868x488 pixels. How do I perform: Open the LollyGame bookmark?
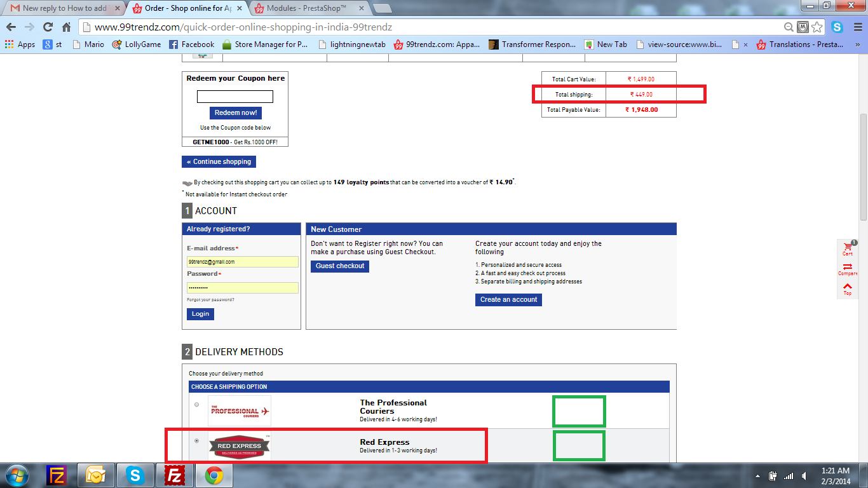pos(137,44)
